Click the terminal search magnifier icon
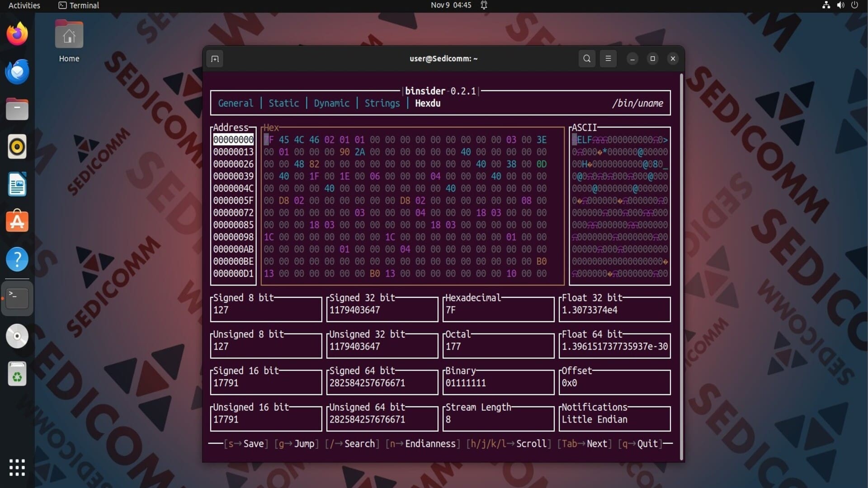This screenshot has width=868, height=488. click(587, 59)
